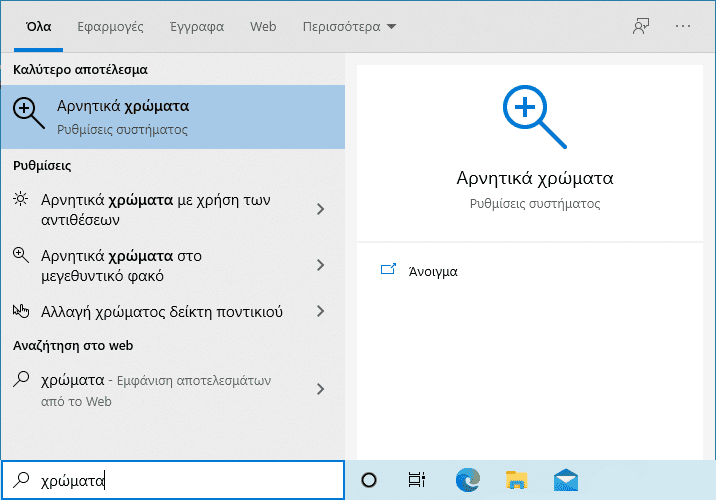
Task: Open the three-dot options menu
Action: (x=683, y=26)
